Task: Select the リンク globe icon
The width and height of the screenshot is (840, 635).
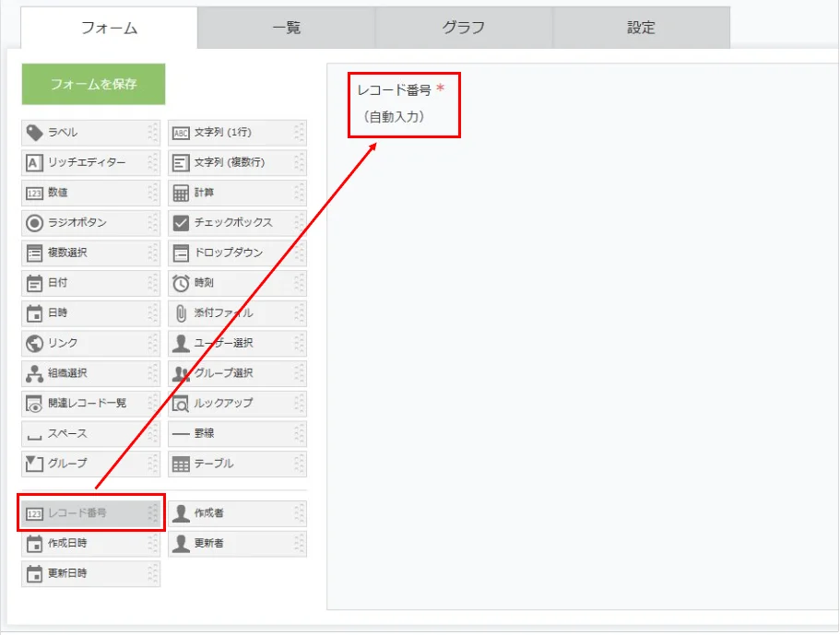Action: point(34,344)
